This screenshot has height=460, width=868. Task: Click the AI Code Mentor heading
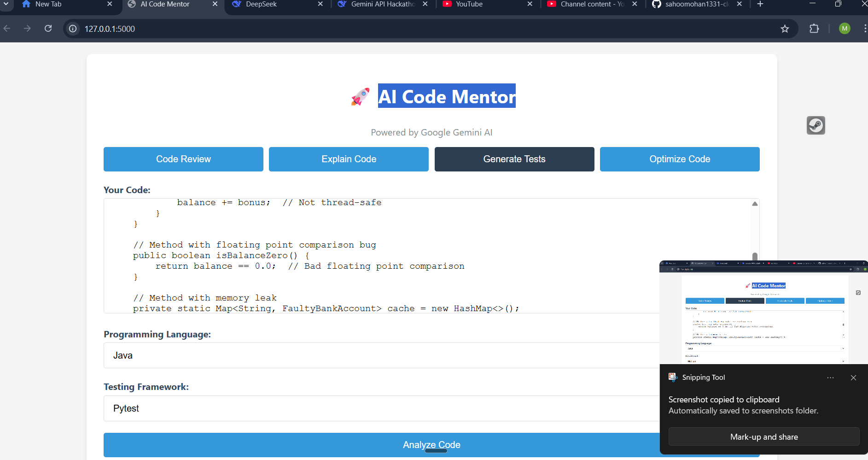tap(447, 96)
